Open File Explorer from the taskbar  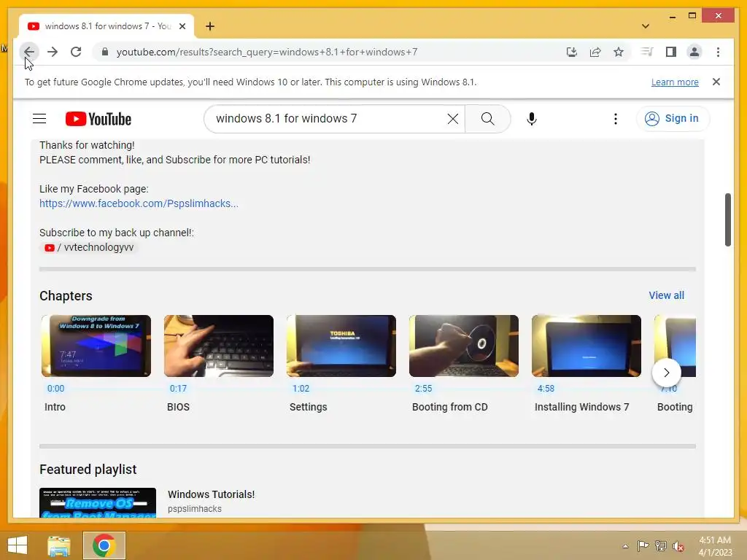(59, 545)
